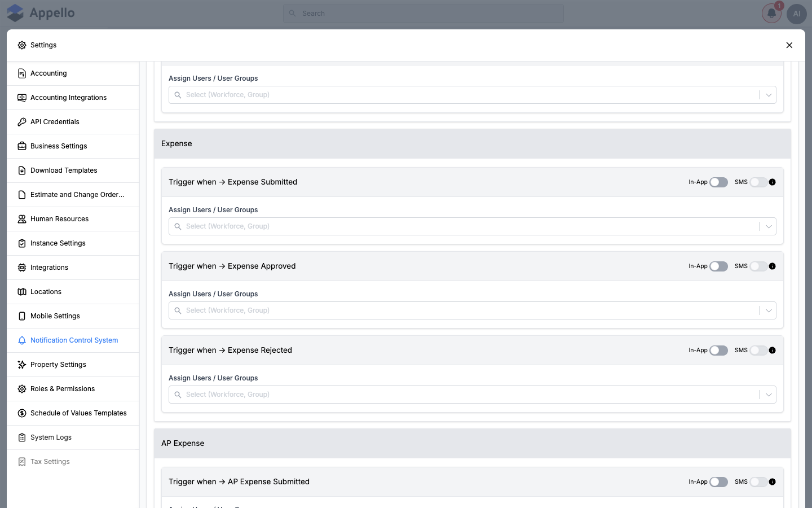Focus the Expense Submitted users select field
This screenshot has width=812, height=508.
[x=473, y=226]
